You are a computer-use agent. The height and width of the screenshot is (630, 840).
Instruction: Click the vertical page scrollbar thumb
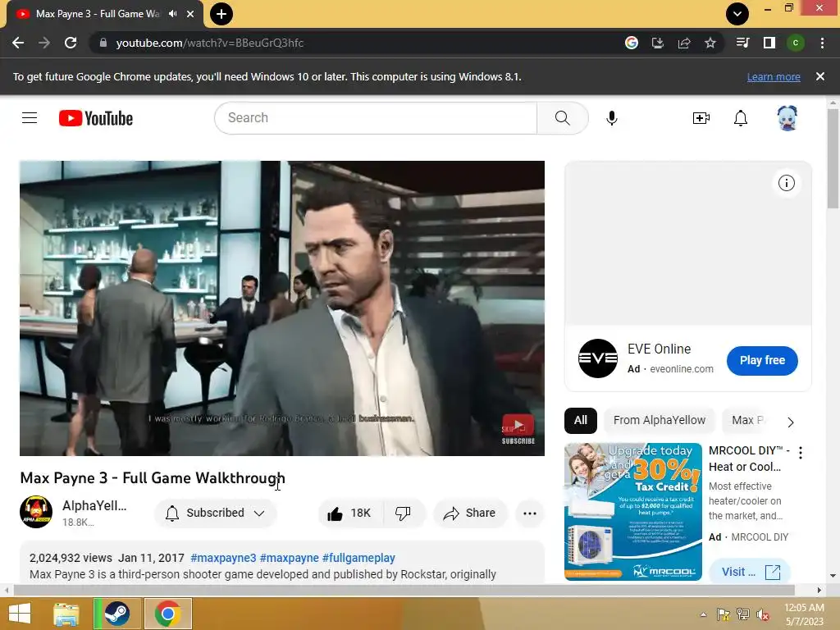point(833,158)
